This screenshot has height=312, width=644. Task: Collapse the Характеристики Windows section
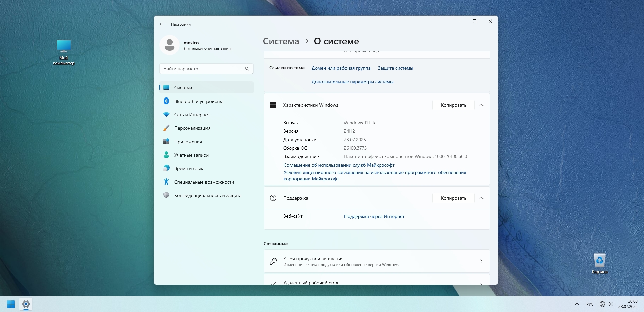click(x=481, y=105)
